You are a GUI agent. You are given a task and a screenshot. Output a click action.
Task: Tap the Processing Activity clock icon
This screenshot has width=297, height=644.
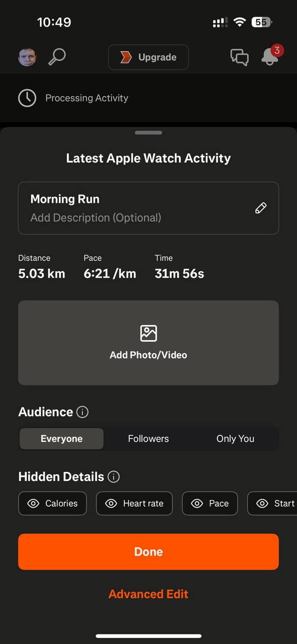27,98
